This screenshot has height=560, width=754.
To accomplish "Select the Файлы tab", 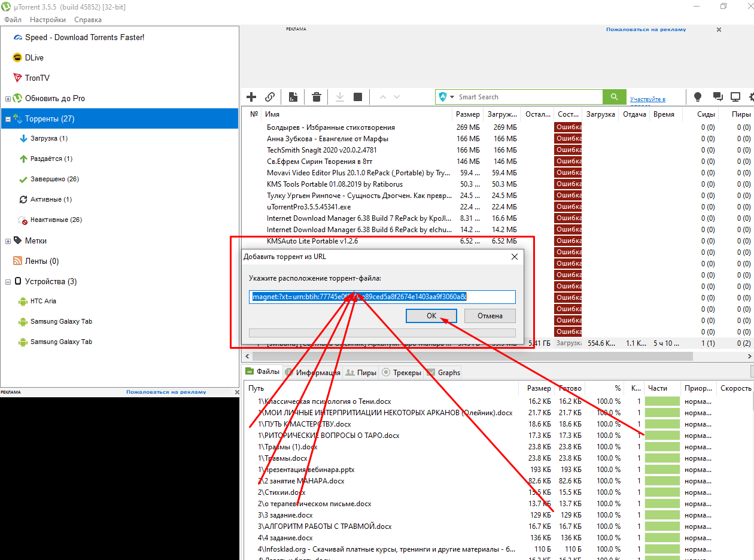I will coord(263,372).
